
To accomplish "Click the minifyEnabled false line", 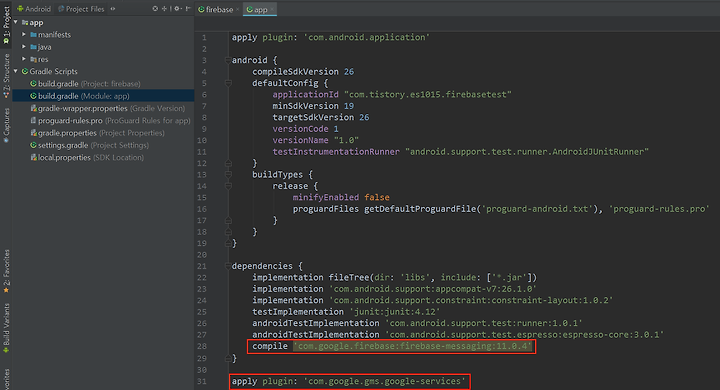I will point(341,197).
